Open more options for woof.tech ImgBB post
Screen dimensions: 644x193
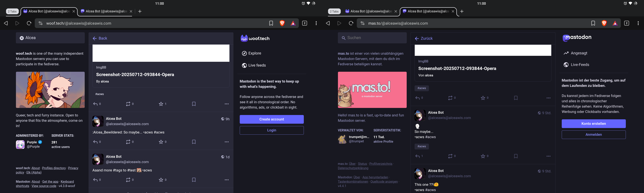[x=227, y=104]
